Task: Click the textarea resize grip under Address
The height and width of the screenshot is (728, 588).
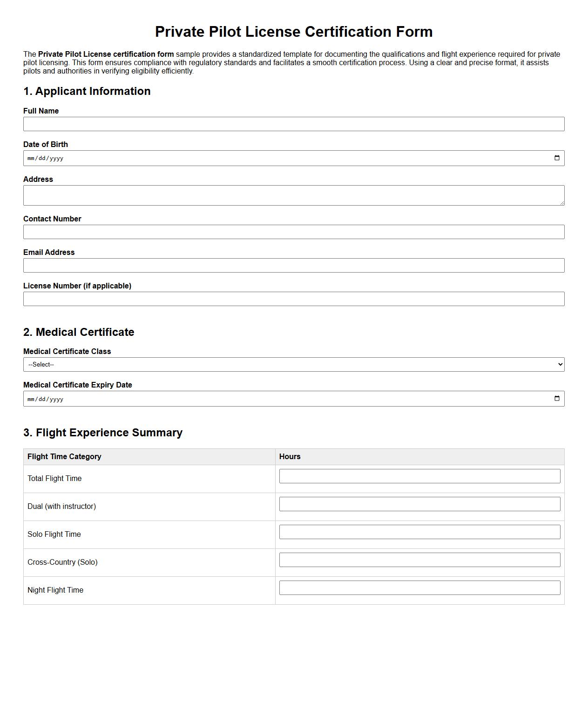Action: tap(562, 203)
